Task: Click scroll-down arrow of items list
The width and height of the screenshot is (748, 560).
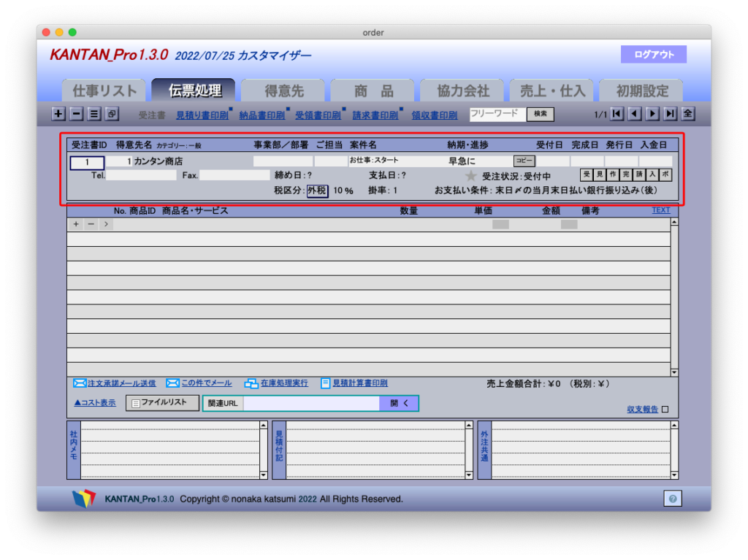Action: [674, 372]
